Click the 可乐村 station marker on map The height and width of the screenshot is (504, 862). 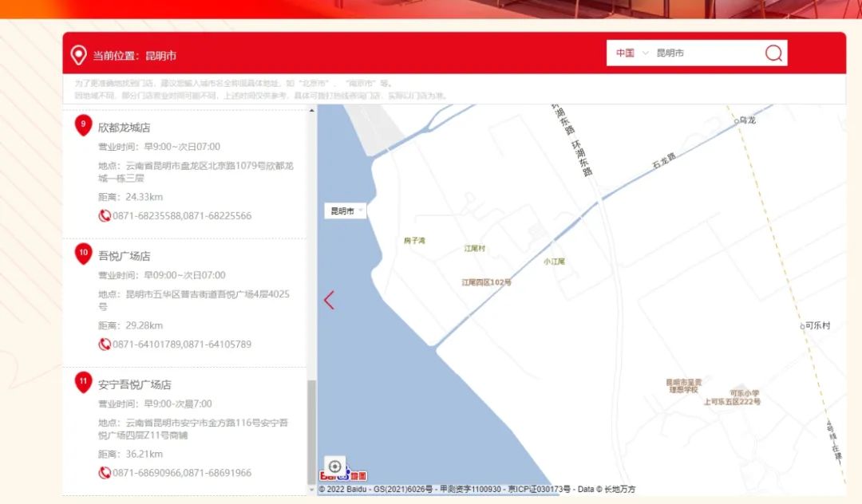(803, 326)
